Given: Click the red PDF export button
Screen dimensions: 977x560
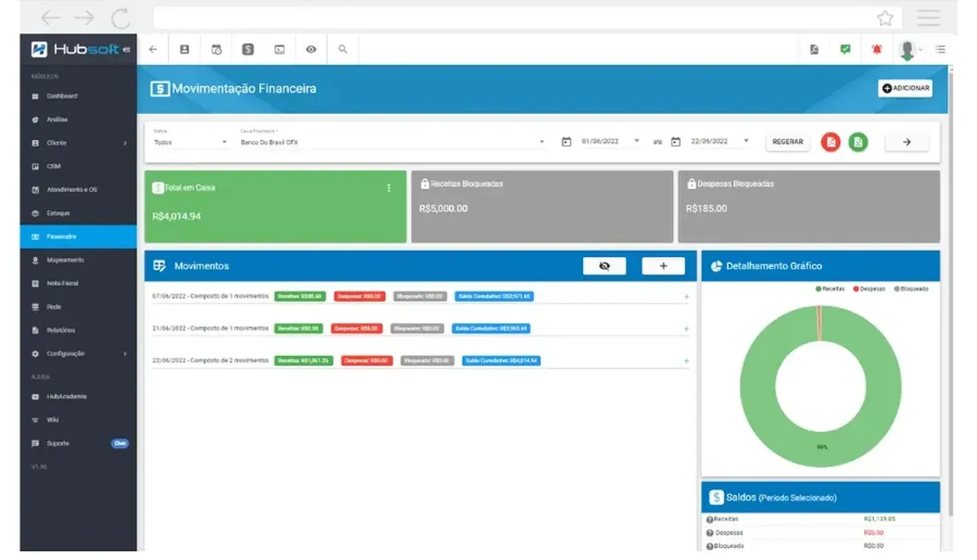Looking at the screenshot, I should point(830,142).
